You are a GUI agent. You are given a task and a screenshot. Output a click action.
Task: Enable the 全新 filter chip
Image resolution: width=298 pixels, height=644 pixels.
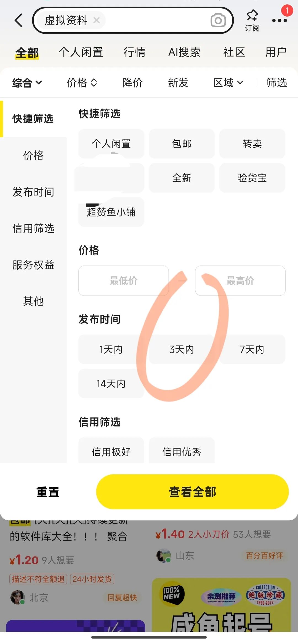[x=182, y=178]
